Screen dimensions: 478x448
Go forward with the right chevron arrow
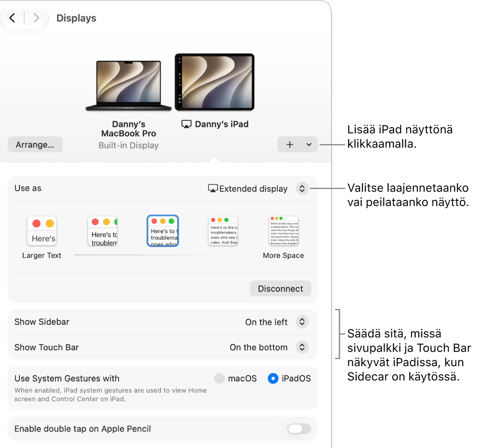tap(36, 18)
